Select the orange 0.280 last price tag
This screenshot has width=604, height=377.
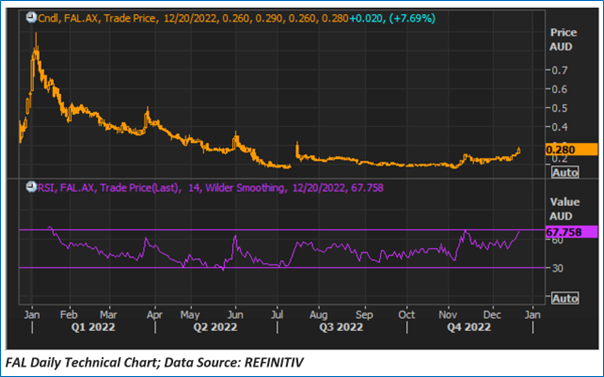(x=571, y=149)
